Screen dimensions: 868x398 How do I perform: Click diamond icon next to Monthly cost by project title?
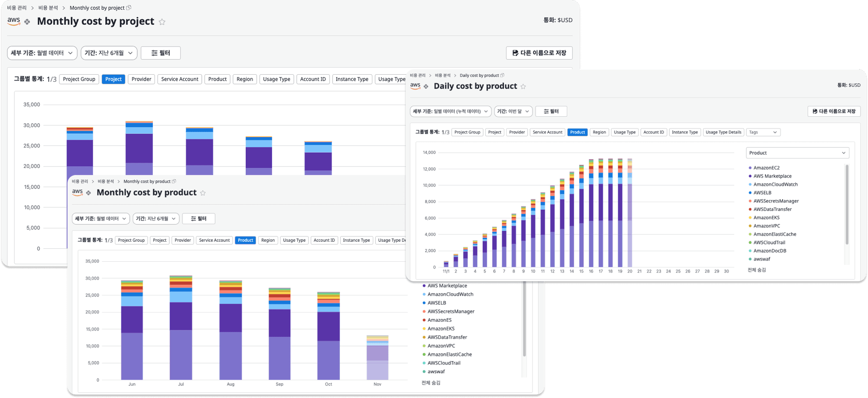tap(27, 22)
